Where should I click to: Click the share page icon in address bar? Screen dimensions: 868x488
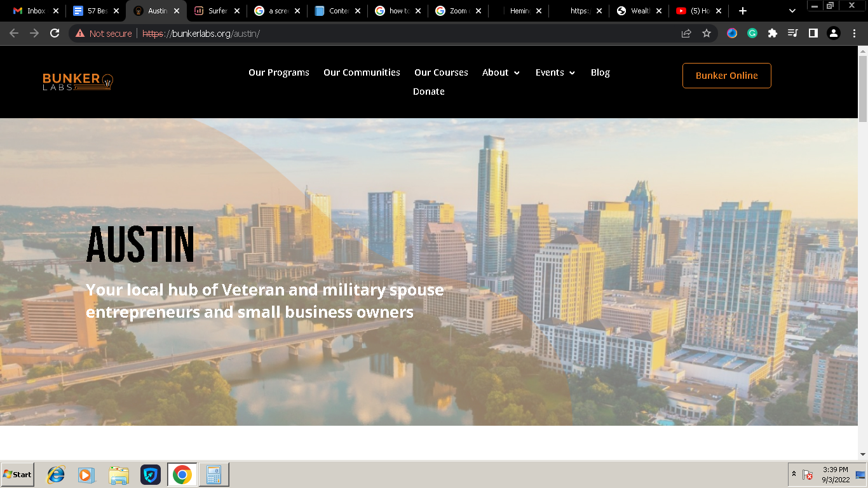[686, 33]
